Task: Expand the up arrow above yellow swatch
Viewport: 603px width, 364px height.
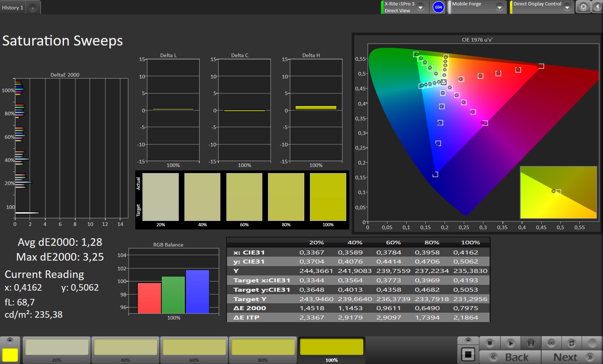Action: [10, 340]
